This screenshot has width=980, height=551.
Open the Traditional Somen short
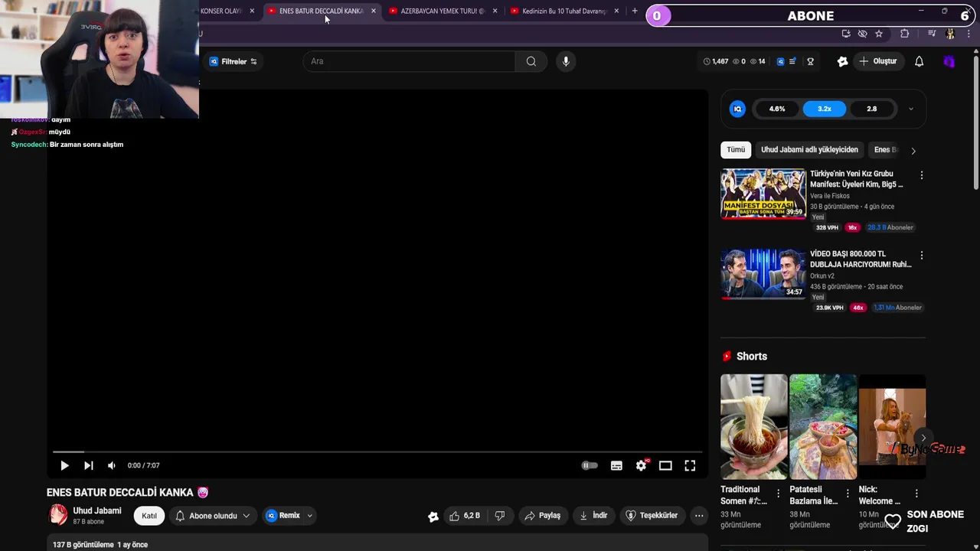pyautogui.click(x=753, y=427)
